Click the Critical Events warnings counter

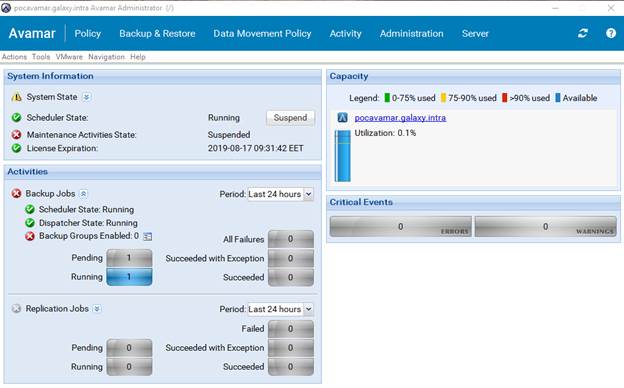click(546, 226)
